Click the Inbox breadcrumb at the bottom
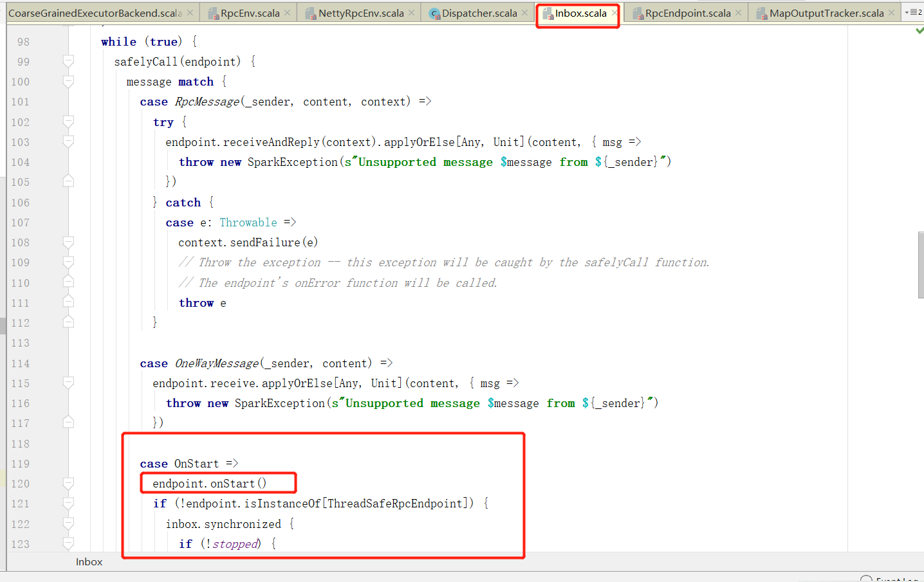This screenshot has height=582, width=924. pos(89,562)
